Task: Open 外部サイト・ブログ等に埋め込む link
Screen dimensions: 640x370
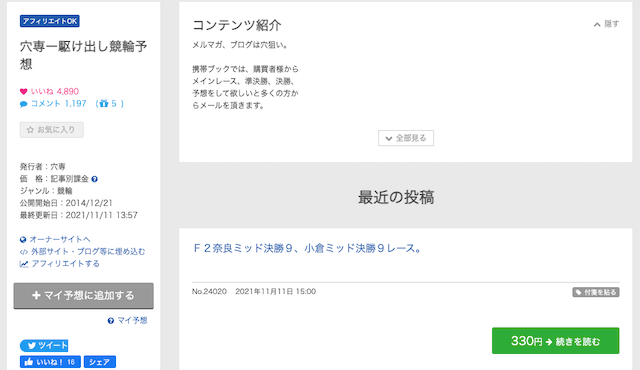Action: [x=88, y=252]
